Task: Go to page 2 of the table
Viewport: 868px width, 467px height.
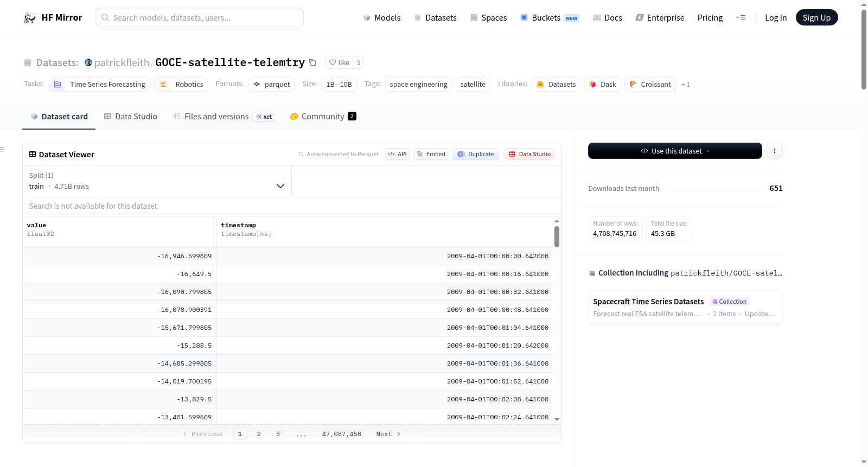Action: 259,434
